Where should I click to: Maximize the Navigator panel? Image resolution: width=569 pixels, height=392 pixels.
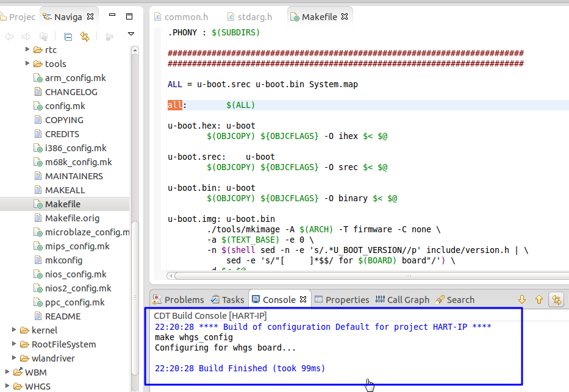[x=129, y=16]
